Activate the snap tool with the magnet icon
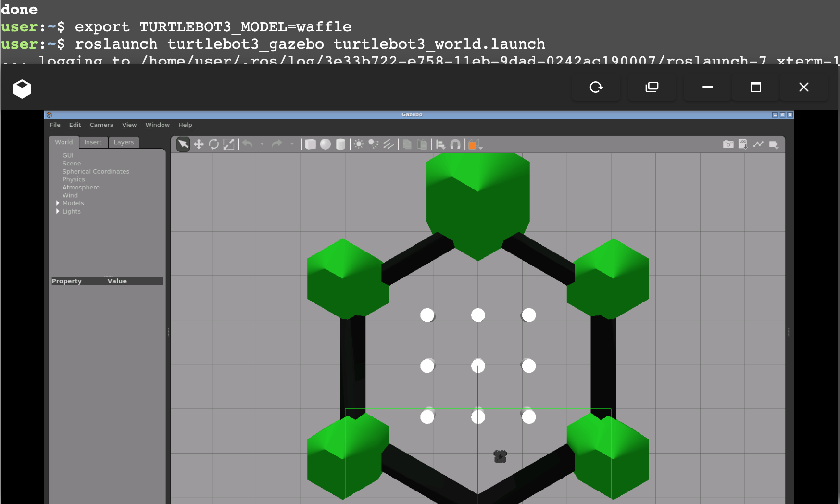 (x=455, y=144)
